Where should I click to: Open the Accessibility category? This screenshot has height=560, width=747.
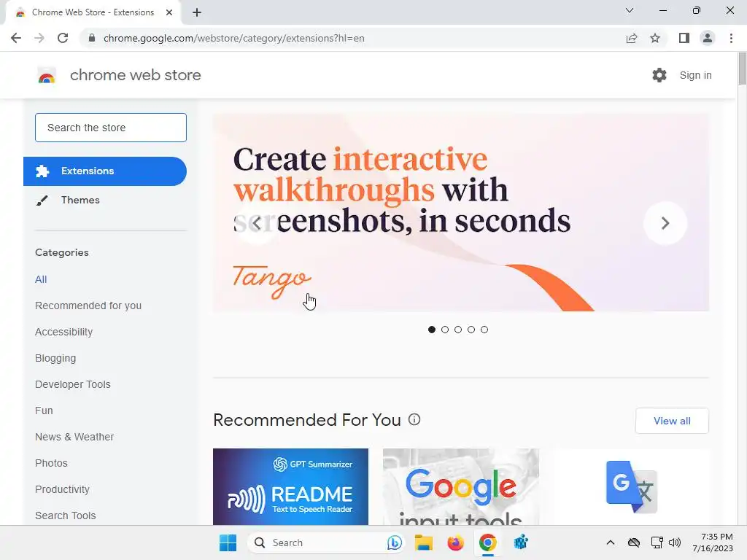(64, 332)
